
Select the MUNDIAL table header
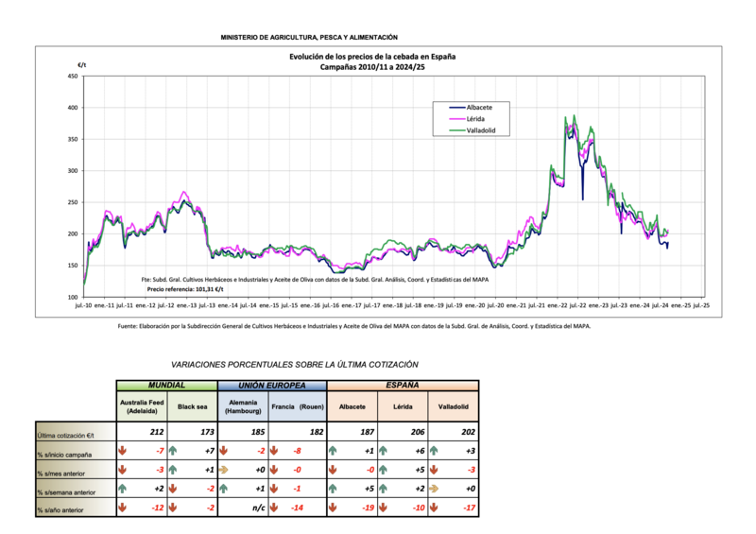click(166, 386)
